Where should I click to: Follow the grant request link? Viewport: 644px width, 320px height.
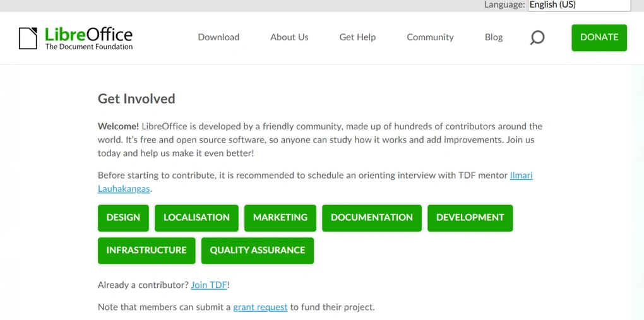coord(260,307)
